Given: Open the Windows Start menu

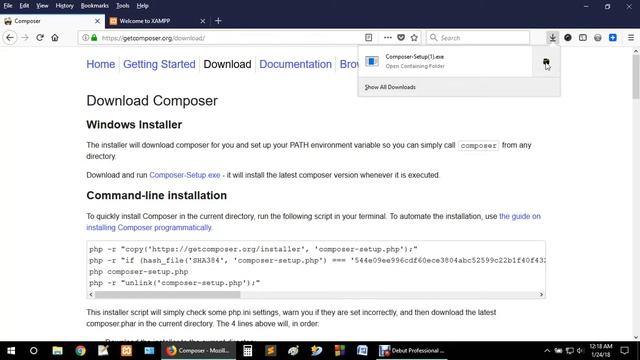Looking at the screenshot, I should point(11,351).
